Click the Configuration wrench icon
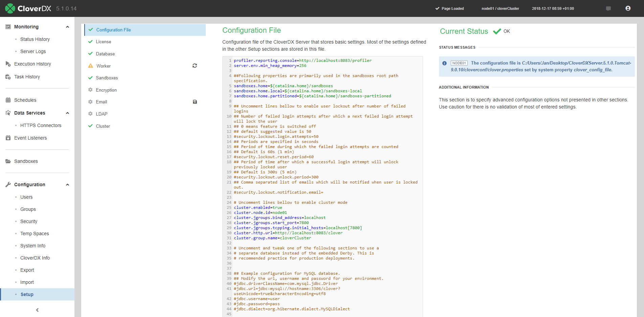Viewport: 644px width, 317px height. tap(8, 185)
